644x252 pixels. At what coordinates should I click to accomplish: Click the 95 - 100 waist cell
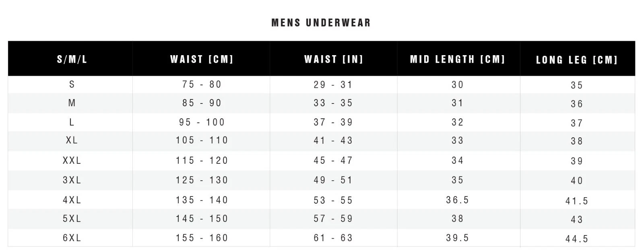(x=202, y=122)
